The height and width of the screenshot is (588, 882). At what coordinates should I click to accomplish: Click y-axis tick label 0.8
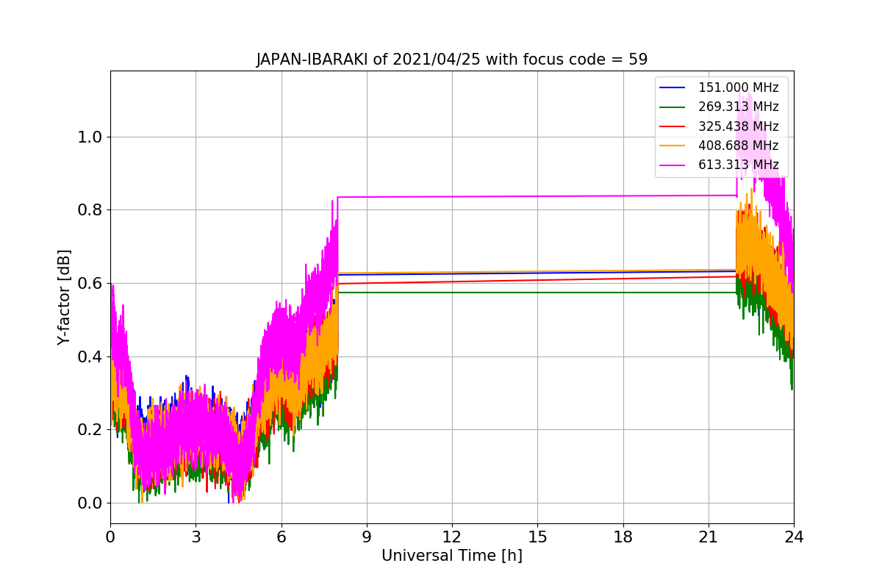click(x=90, y=210)
